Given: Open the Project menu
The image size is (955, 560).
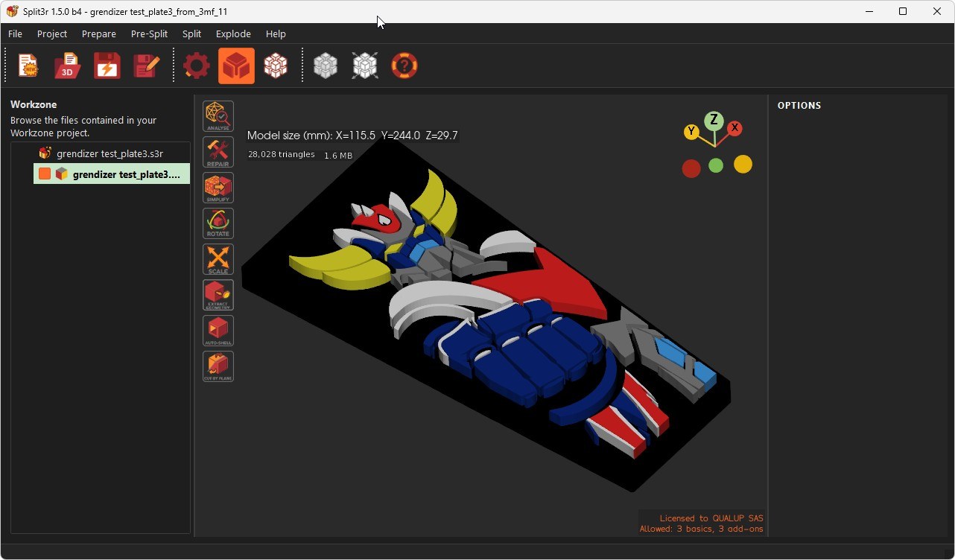Looking at the screenshot, I should (52, 34).
